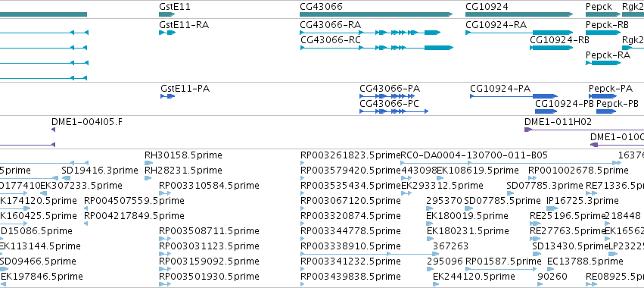Select the GstE11-PA protein glyph

coord(167,96)
